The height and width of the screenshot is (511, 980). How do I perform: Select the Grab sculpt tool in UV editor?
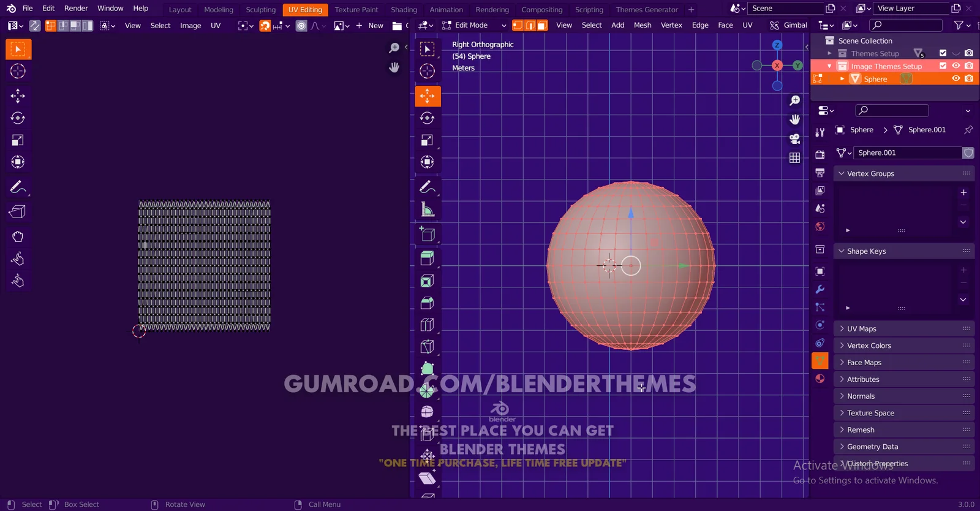18,237
